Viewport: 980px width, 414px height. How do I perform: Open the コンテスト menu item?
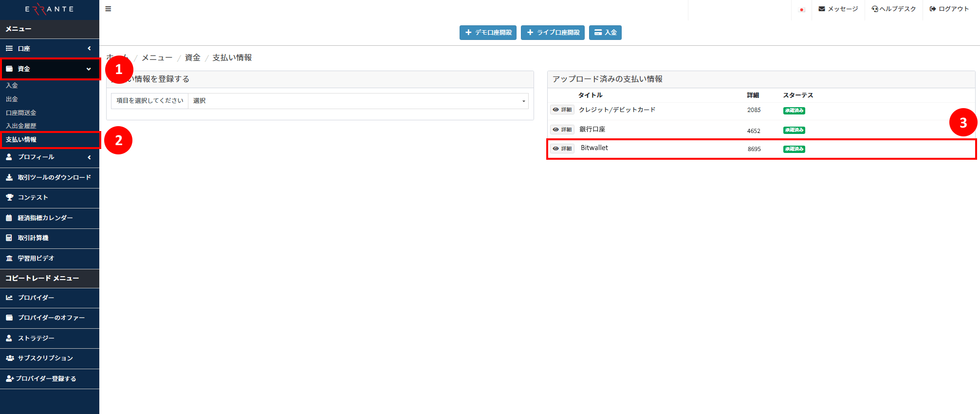50,198
